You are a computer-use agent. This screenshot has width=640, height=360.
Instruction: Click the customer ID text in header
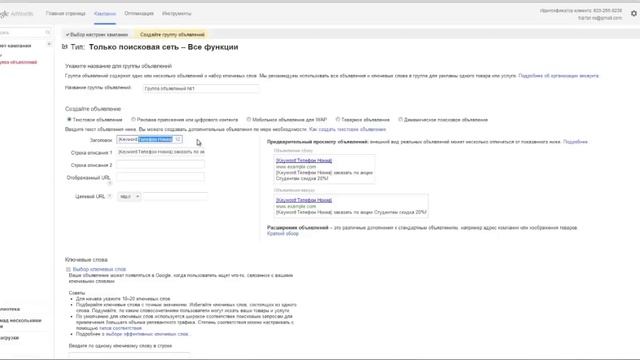[x=581, y=11]
